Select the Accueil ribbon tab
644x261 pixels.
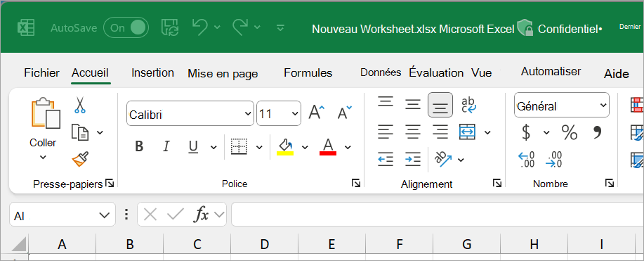click(x=90, y=73)
